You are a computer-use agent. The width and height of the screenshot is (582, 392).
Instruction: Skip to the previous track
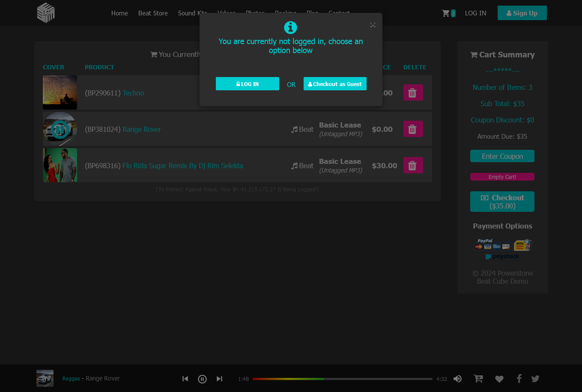point(185,379)
